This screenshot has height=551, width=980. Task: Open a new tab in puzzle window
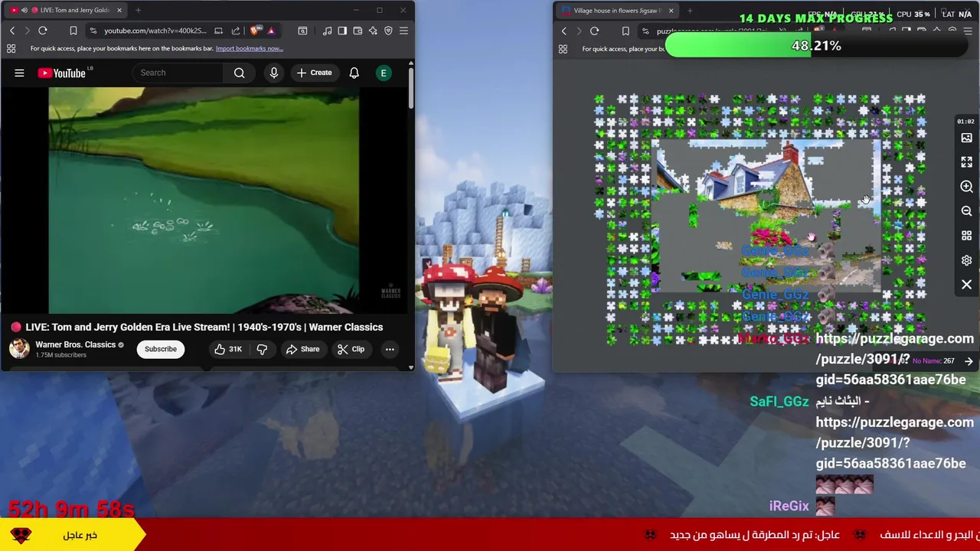point(690,11)
